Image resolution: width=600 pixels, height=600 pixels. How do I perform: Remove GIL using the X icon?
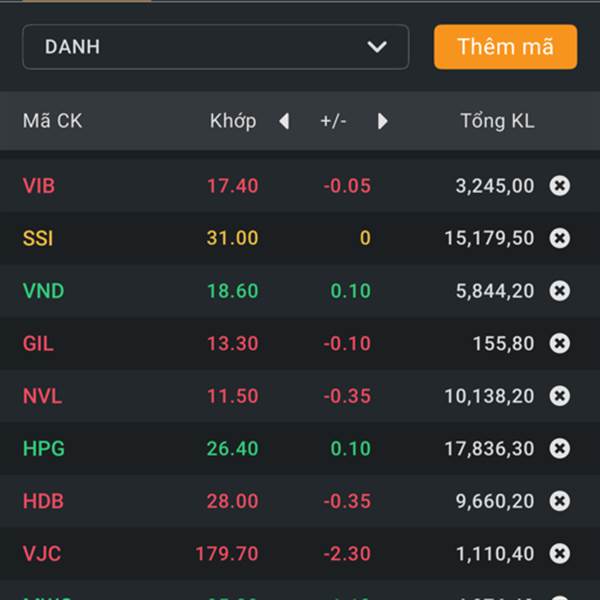[560, 343]
